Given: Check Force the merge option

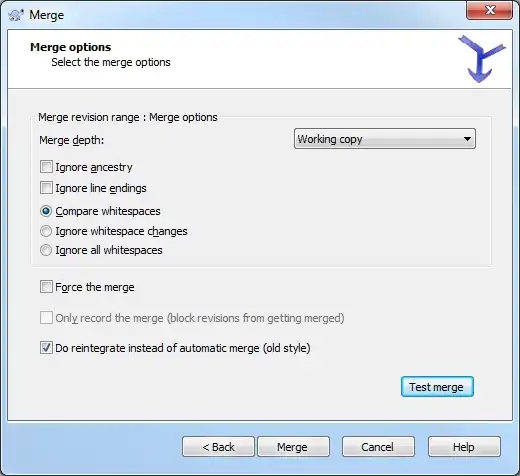Looking at the screenshot, I should click(x=46, y=287).
